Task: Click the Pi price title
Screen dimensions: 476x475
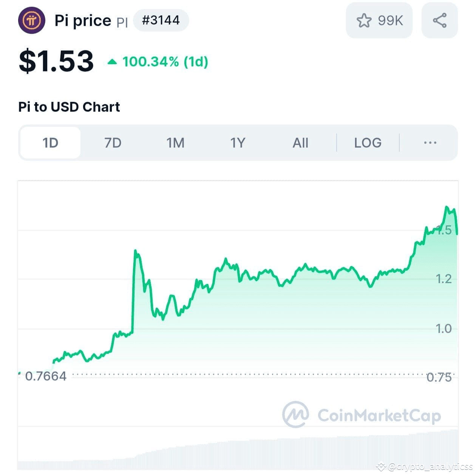Action: point(83,21)
